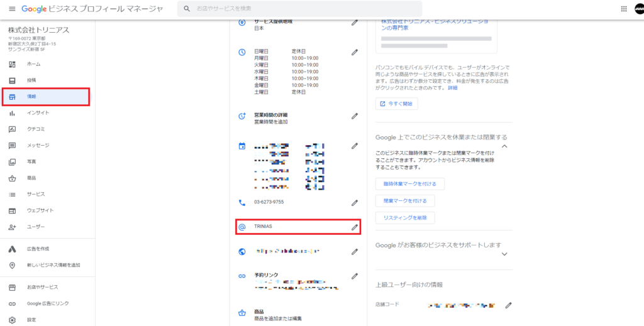644x326 pixels.
Task: Expand Google がお客様のビジネスをサポートします chevron
Action: (x=505, y=254)
